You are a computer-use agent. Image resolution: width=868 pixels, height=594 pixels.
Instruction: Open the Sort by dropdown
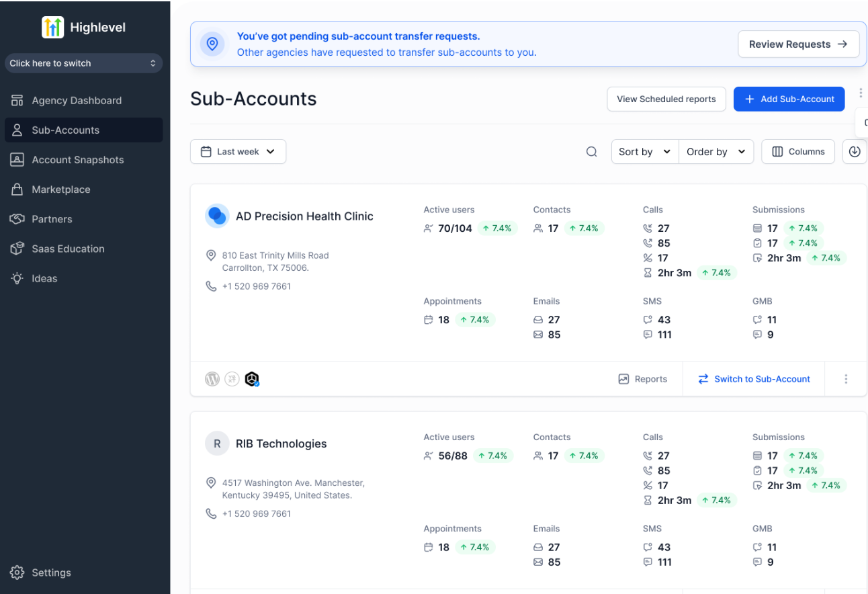coord(645,152)
